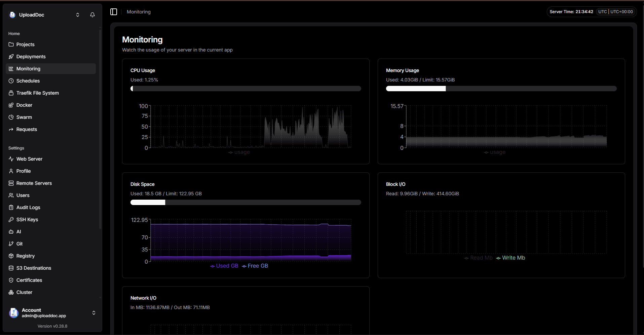Click "Read: 9.96GiB / Write: 414.60GiB" text
The image size is (644, 335).
(x=422, y=194)
